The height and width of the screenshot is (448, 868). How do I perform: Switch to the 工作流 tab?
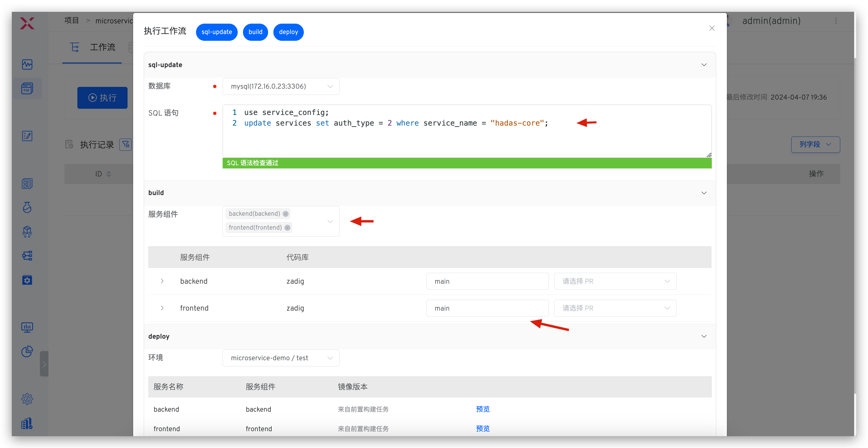coord(93,47)
